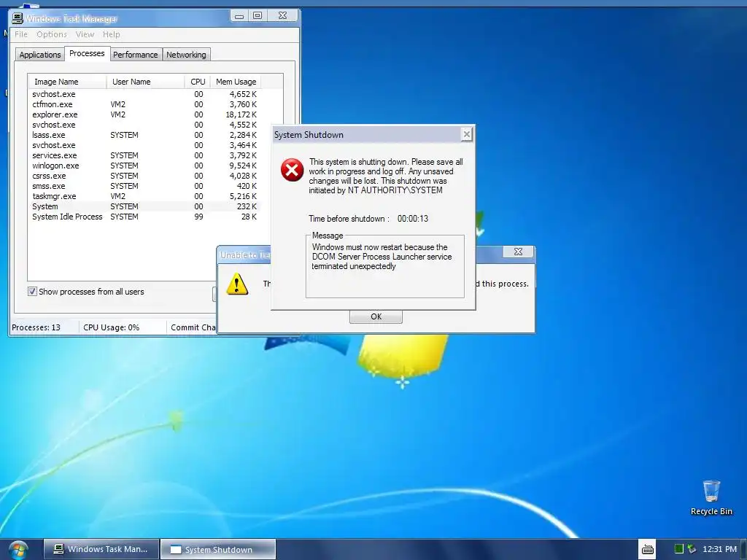Toggle Show processes from all users checkbox
Viewport: 747px width, 560px height.
click(32, 292)
